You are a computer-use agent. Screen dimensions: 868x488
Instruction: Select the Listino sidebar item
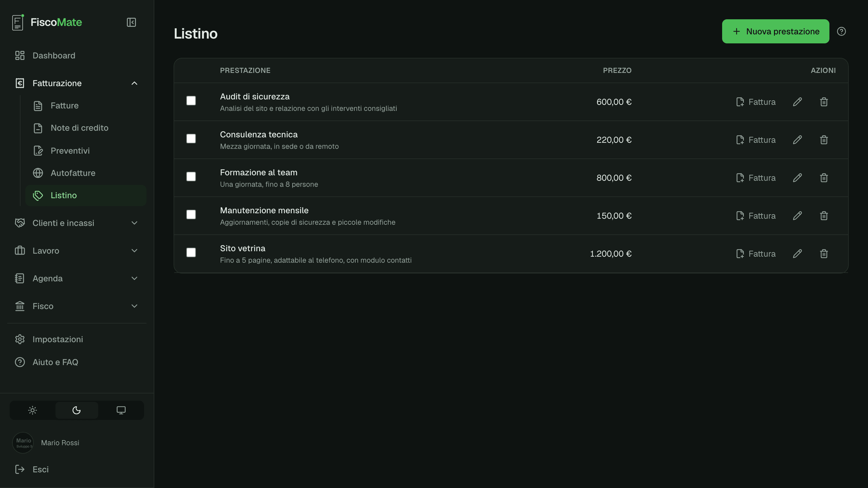tap(86, 195)
